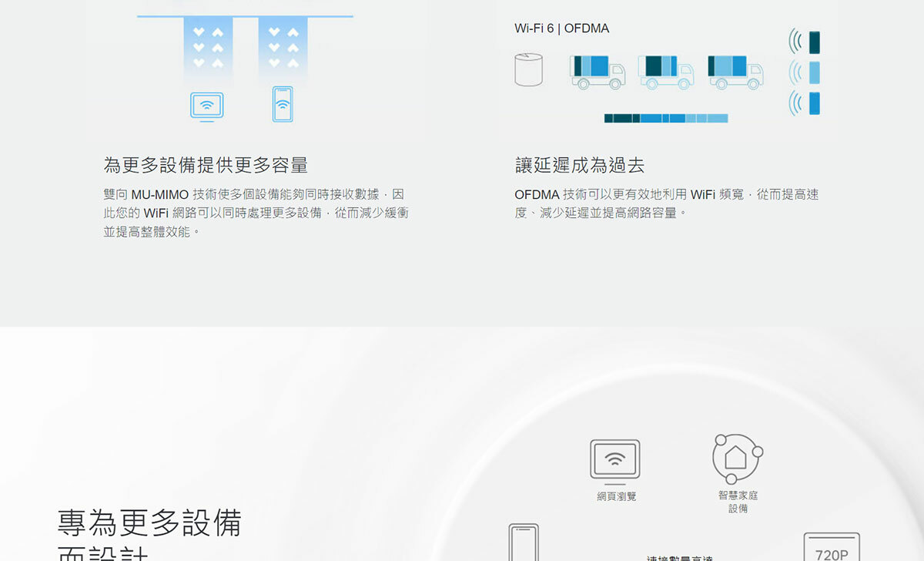The image size is (924, 561).
Task: Click the Wi-Fi 6 | OFDMA label
Action: 561,29
